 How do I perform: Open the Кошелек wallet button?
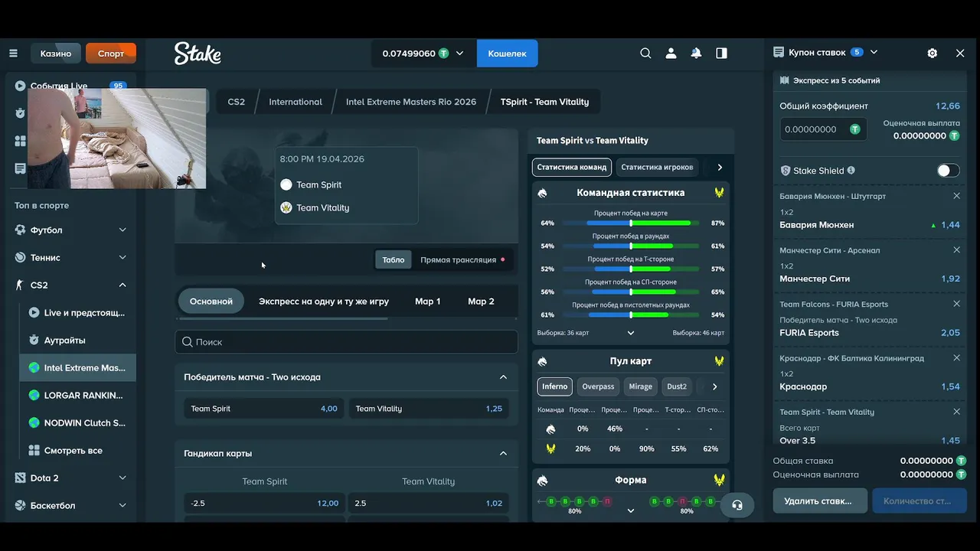pyautogui.click(x=507, y=54)
